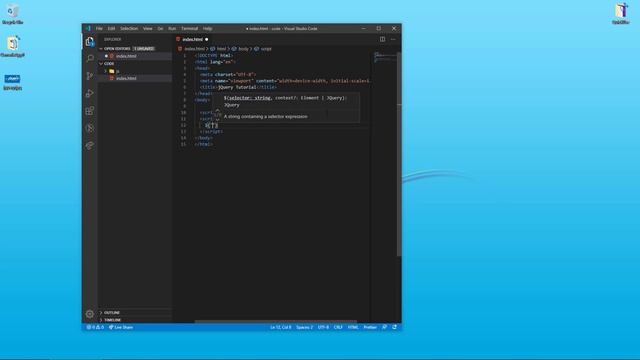The height and width of the screenshot is (360, 640).
Task: Click the Spaces: 2 indentation setting
Action: [304, 327]
